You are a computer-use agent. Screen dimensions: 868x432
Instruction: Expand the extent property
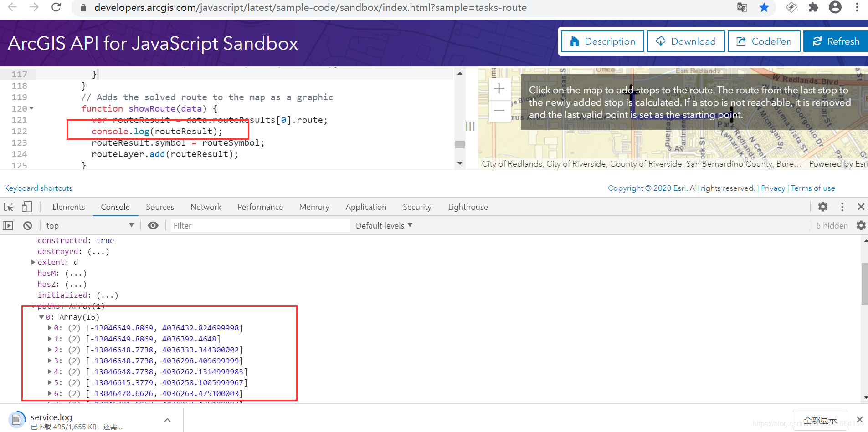pyautogui.click(x=33, y=262)
